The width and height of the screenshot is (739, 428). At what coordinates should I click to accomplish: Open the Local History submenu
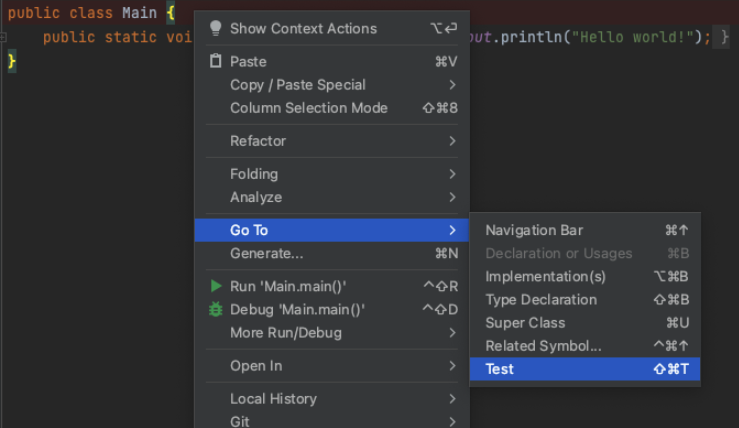[x=273, y=399]
